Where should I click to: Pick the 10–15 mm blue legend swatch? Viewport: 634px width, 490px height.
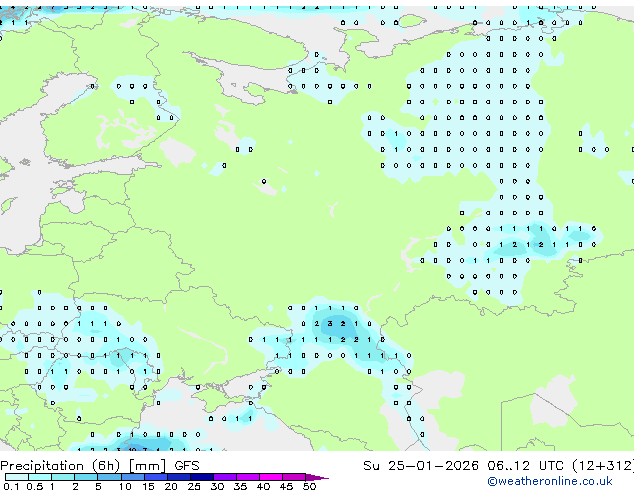tap(132, 477)
